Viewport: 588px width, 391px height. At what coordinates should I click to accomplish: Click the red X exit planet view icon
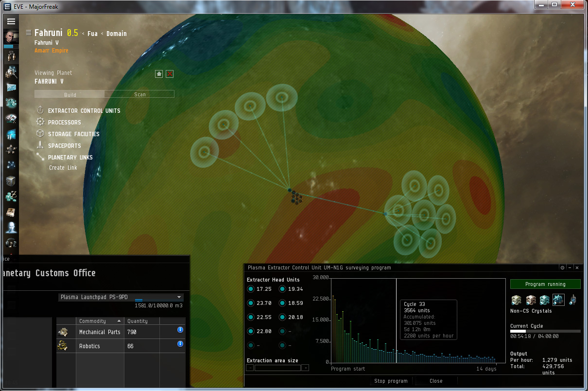click(170, 74)
